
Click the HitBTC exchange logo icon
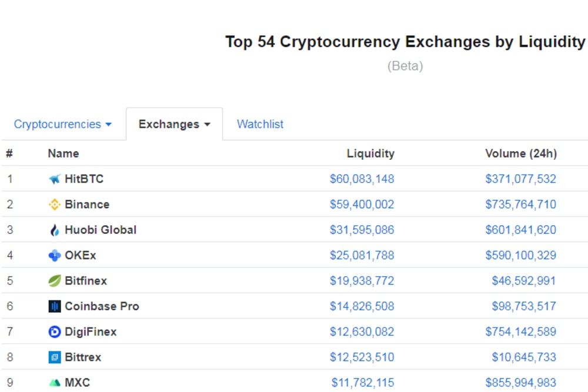coord(55,179)
